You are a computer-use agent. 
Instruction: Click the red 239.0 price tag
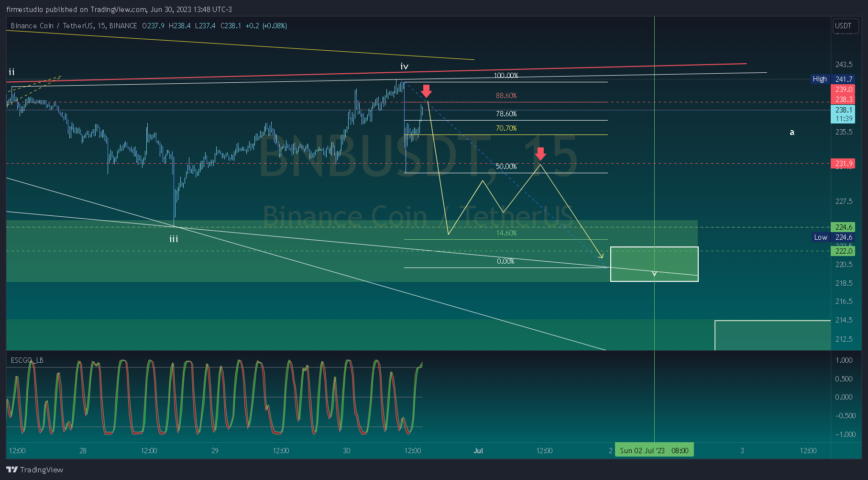tap(844, 89)
